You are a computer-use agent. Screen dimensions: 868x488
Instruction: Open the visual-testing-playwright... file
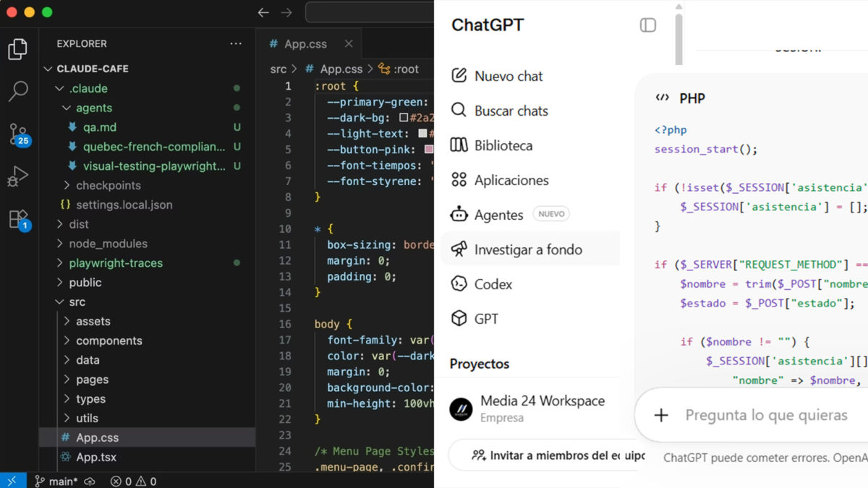[x=154, y=166]
